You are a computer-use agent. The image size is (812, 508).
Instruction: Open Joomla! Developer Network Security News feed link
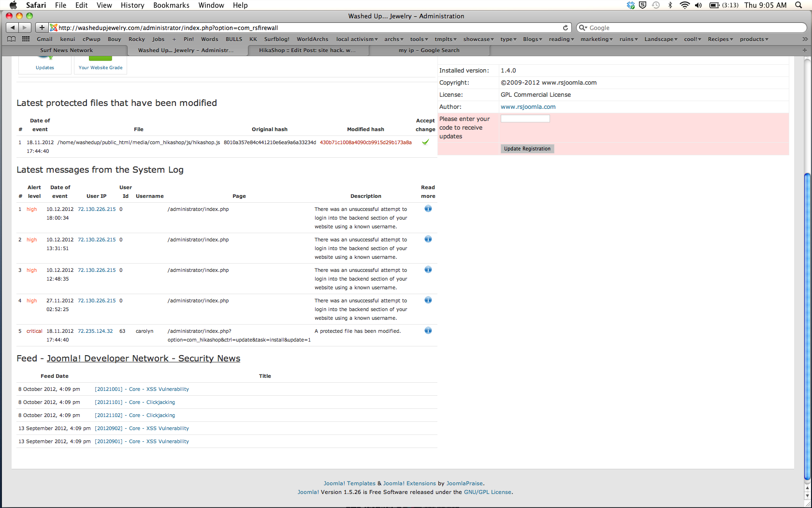[144, 359]
